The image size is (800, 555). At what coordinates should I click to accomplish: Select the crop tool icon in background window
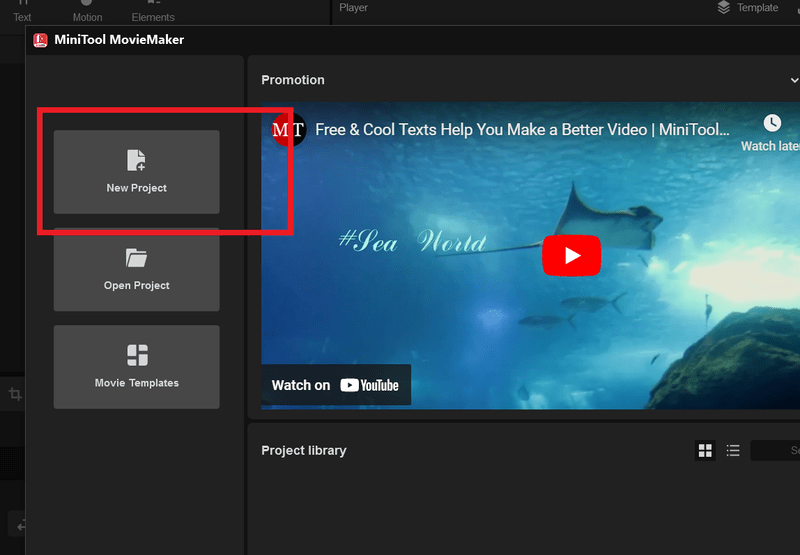[15, 394]
